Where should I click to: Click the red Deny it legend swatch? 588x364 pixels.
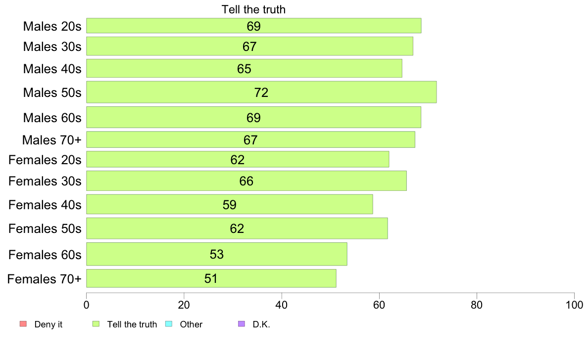coord(23,324)
